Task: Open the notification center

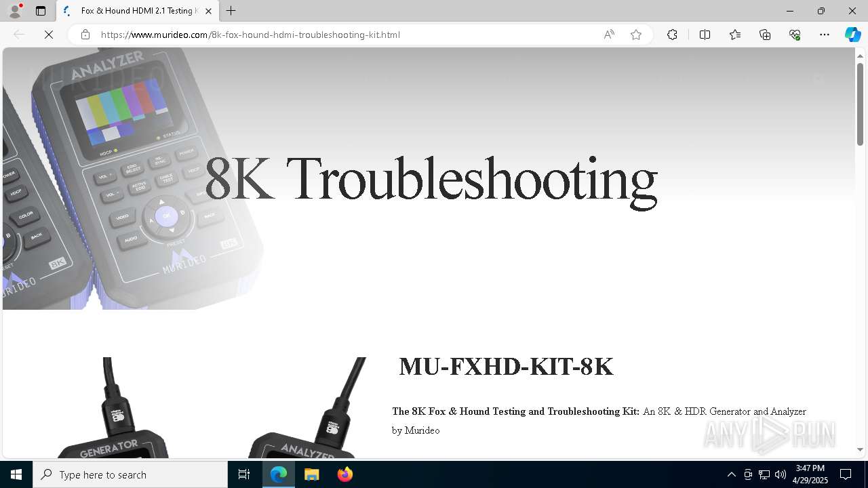Action: pyautogui.click(x=846, y=474)
